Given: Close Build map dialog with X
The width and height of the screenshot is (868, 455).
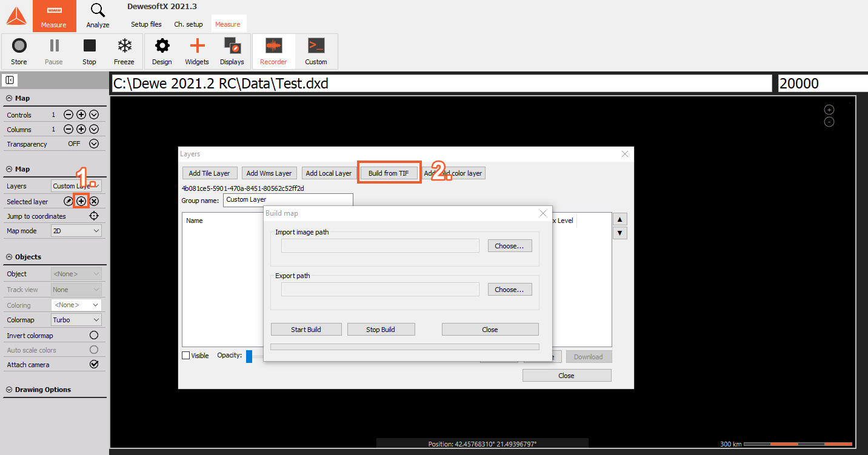Looking at the screenshot, I should (x=543, y=213).
